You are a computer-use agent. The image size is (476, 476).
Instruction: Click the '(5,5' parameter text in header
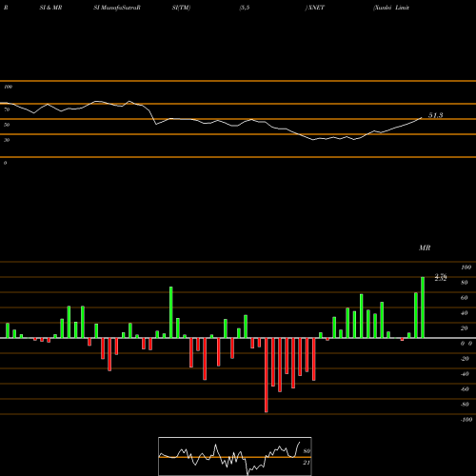click(x=245, y=8)
